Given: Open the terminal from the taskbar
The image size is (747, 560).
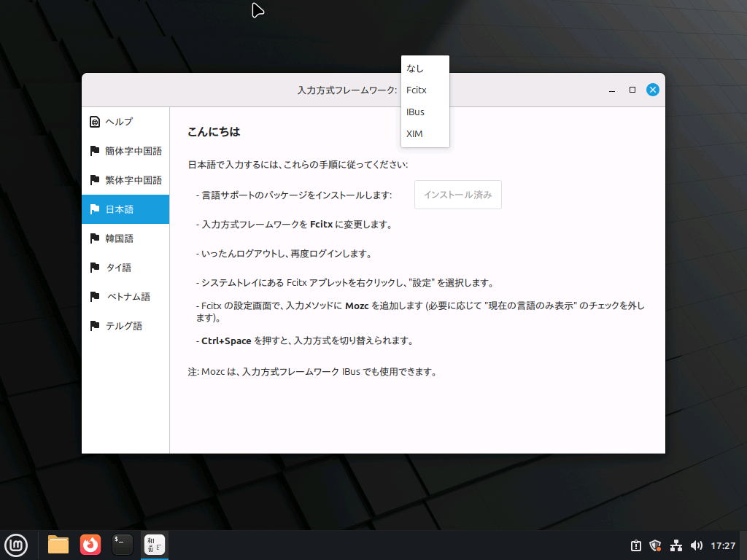Looking at the screenshot, I should coord(122,545).
